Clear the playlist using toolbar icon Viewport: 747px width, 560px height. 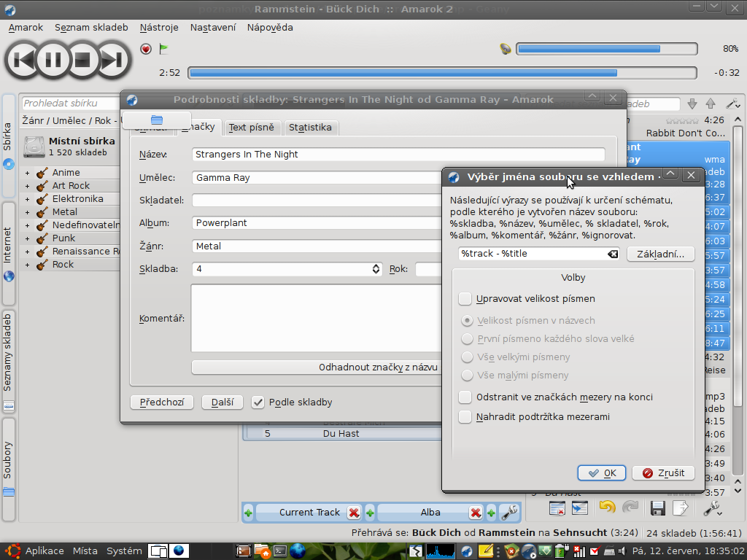[x=557, y=508]
